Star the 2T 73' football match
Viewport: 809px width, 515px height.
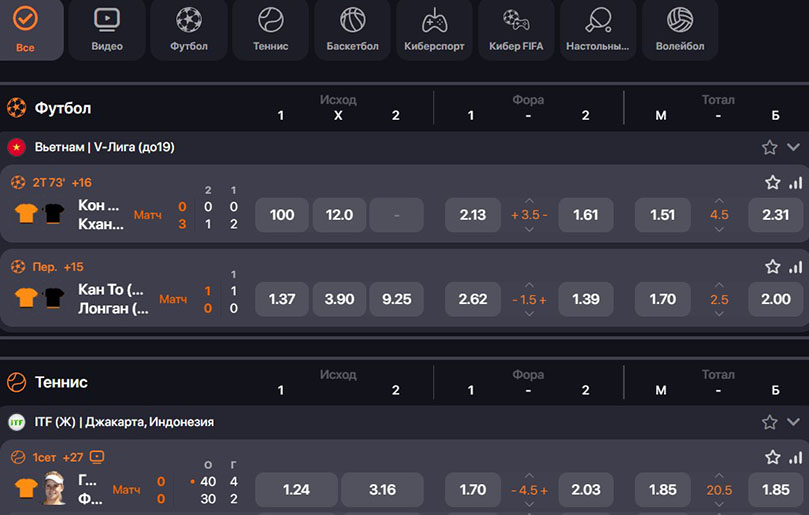coord(772,183)
